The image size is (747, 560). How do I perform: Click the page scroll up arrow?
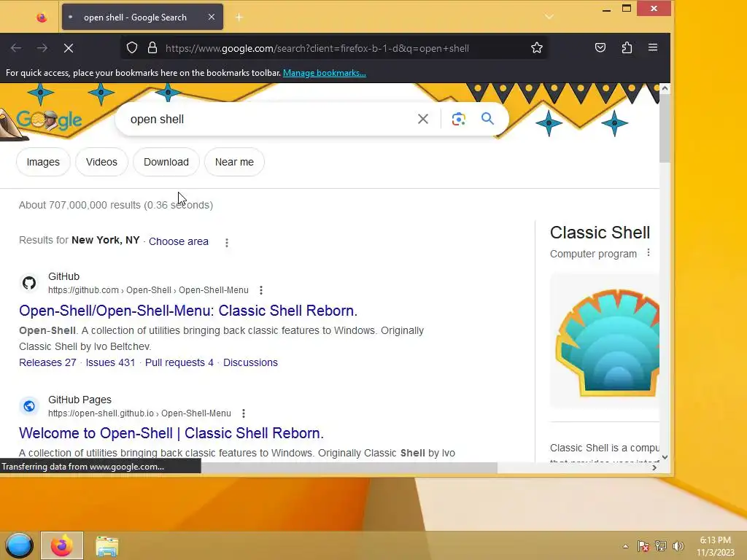point(665,88)
